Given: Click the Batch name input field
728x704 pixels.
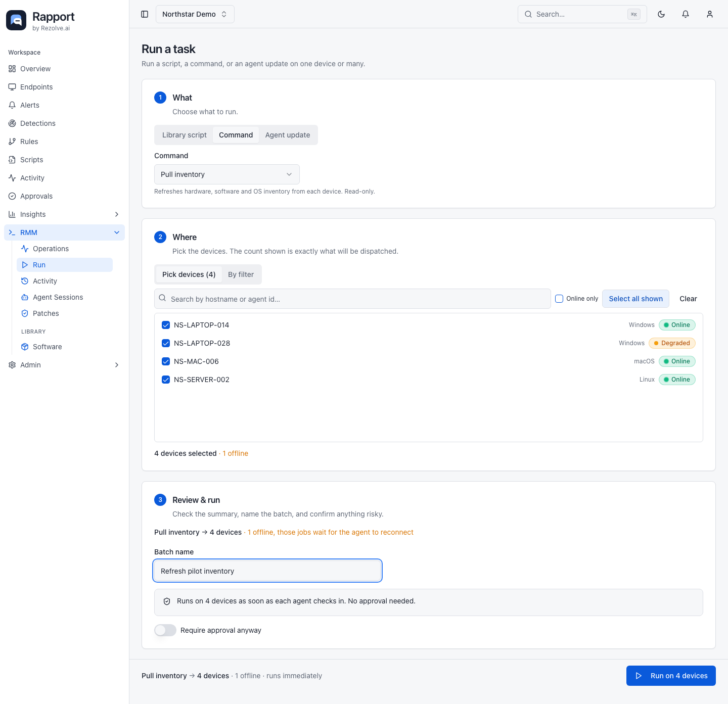Looking at the screenshot, I should click(267, 571).
